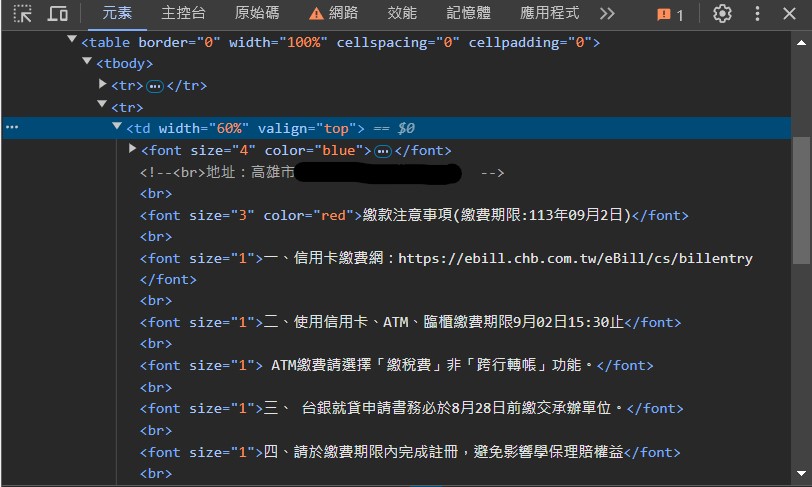The width and height of the screenshot is (812, 487).
Task: Click the scrollbar down arrow
Action: (801, 473)
